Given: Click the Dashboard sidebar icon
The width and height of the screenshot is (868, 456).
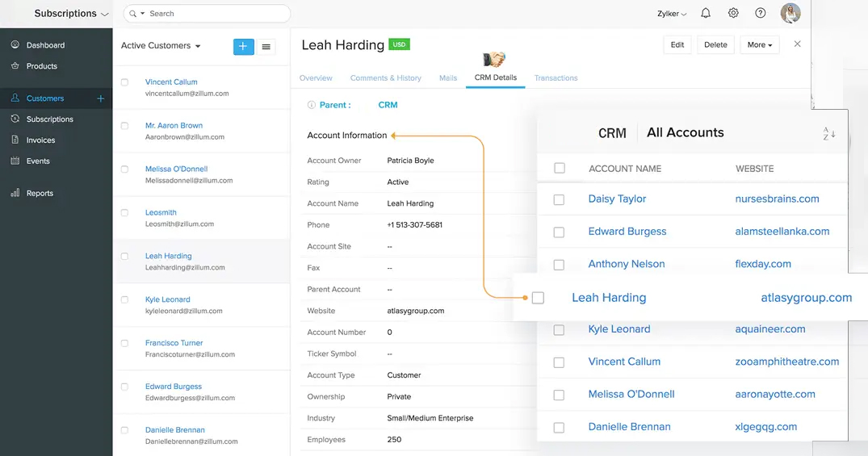Looking at the screenshot, I should (x=15, y=44).
